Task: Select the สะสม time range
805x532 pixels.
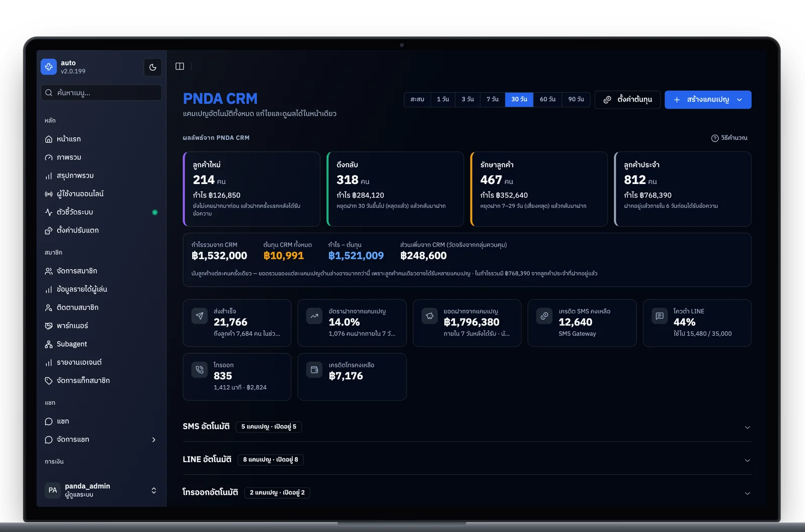Action: [417, 100]
